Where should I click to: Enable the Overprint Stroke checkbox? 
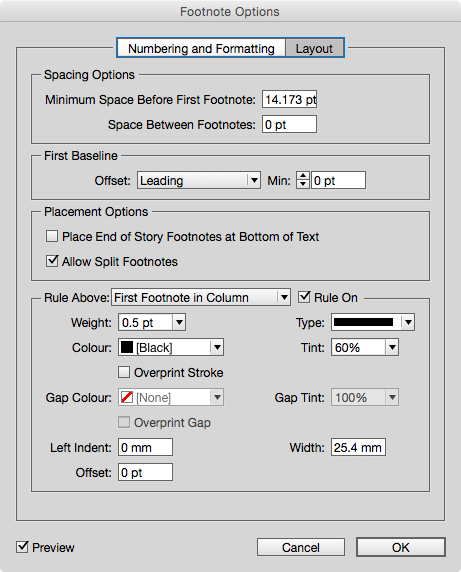point(124,372)
